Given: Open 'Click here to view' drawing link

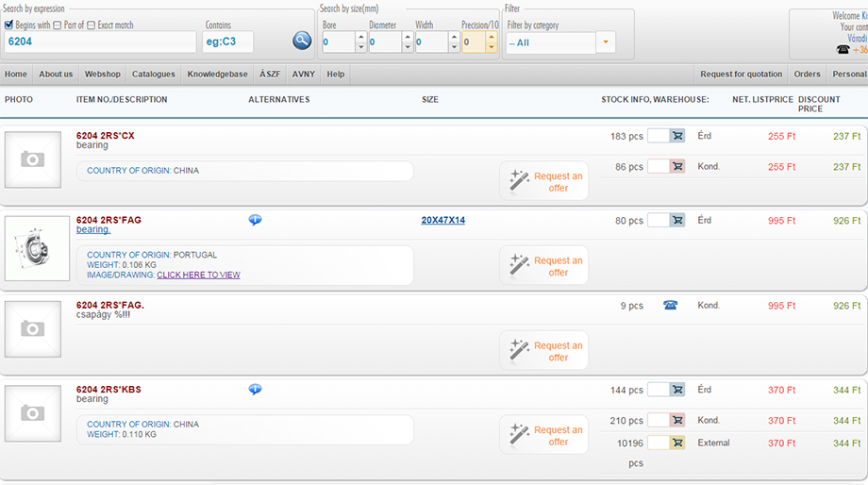Looking at the screenshot, I should point(198,275).
